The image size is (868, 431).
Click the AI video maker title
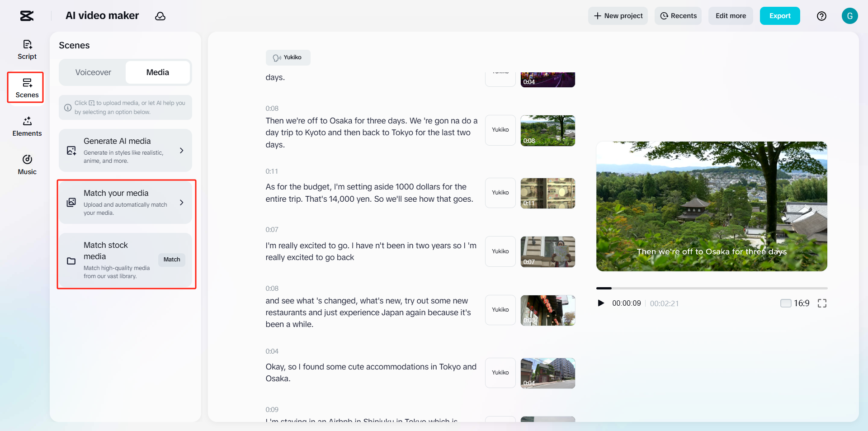102,16
